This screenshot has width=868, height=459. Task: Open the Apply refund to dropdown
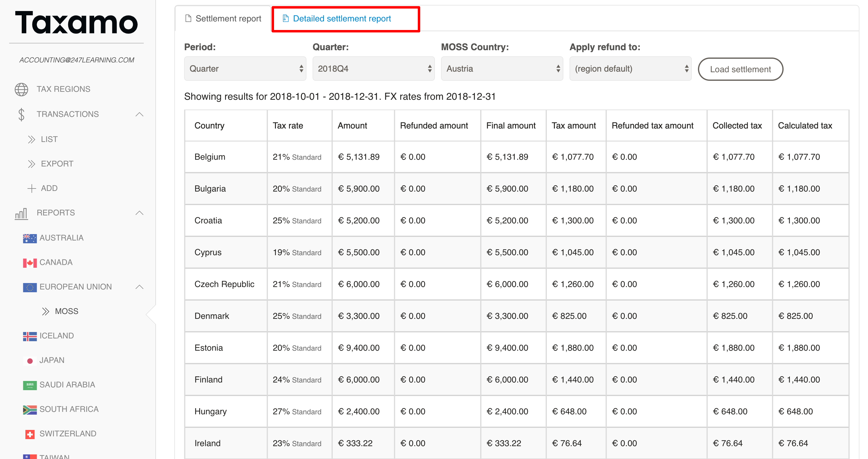630,69
